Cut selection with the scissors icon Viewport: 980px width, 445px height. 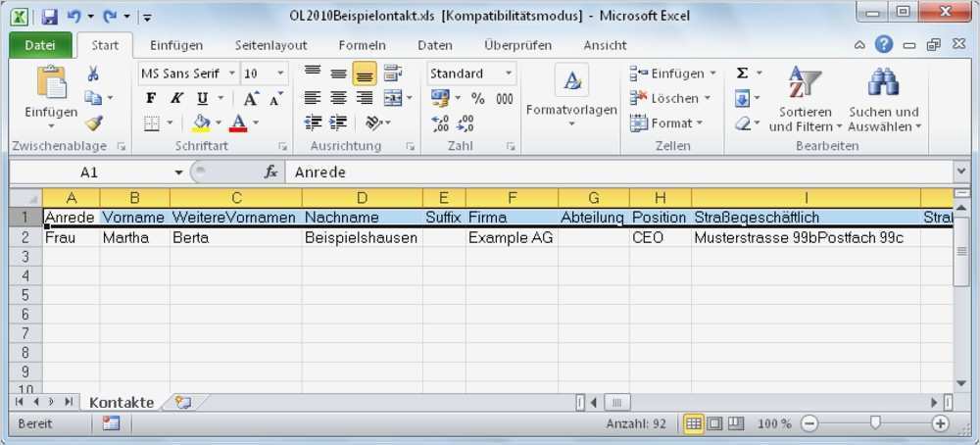pos(93,74)
